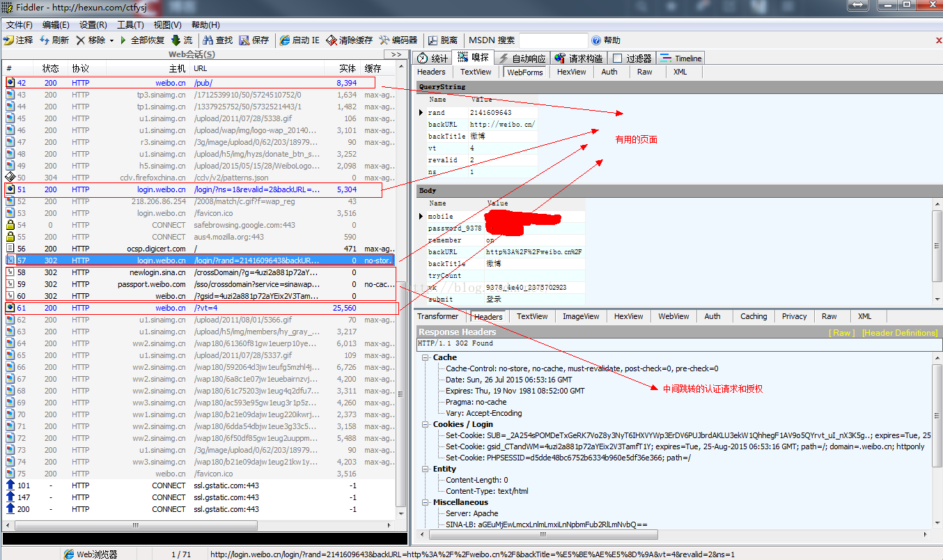This screenshot has height=560, width=943.
Task: Click the sessions list vertical scrollbar
Action: [401, 290]
